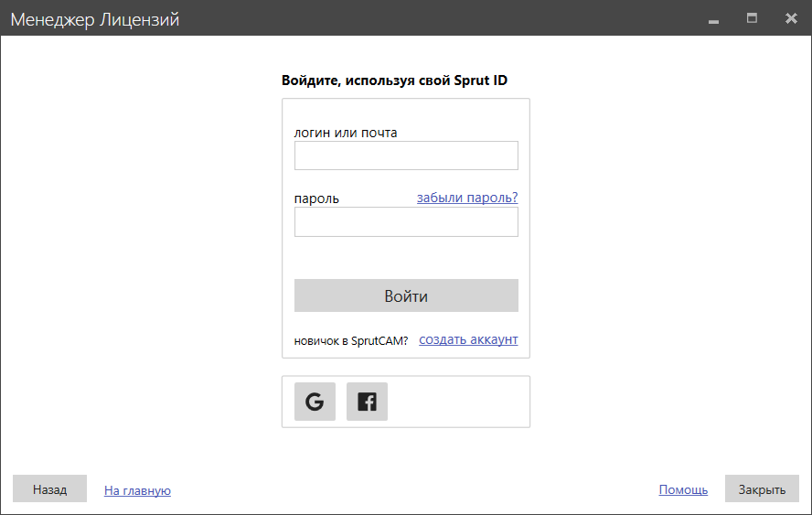Image resolution: width=812 pixels, height=515 pixels.
Task: Click the 'новичок в SprutCAM?' text
Action: [x=351, y=341]
